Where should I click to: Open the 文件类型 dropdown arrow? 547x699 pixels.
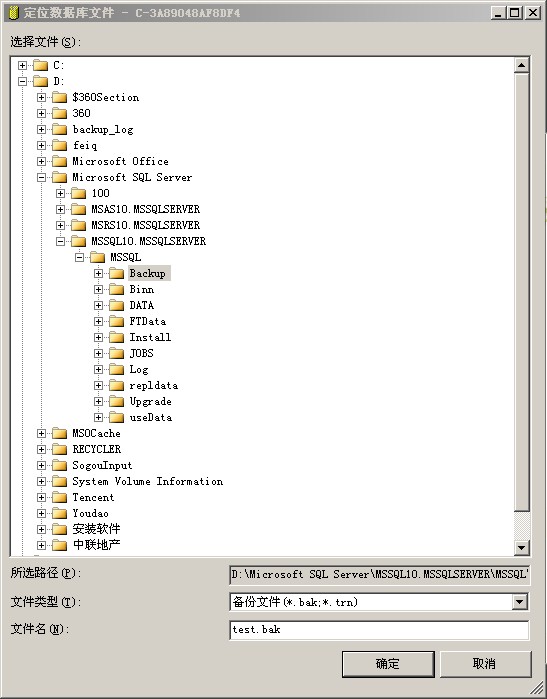tap(519, 602)
